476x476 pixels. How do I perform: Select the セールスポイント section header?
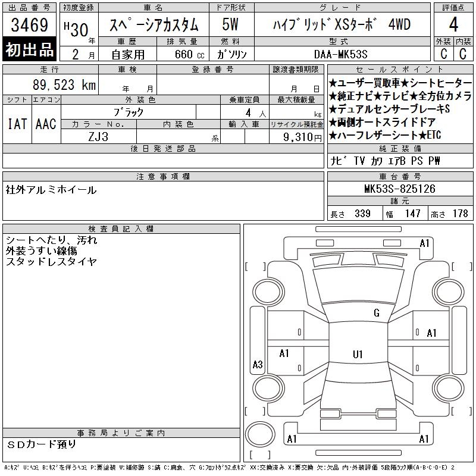coord(400,70)
